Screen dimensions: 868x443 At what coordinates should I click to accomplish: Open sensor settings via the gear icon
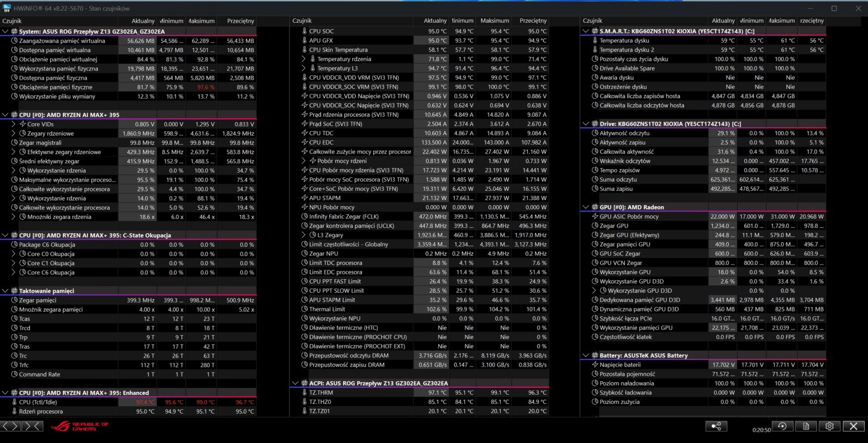(x=829, y=426)
